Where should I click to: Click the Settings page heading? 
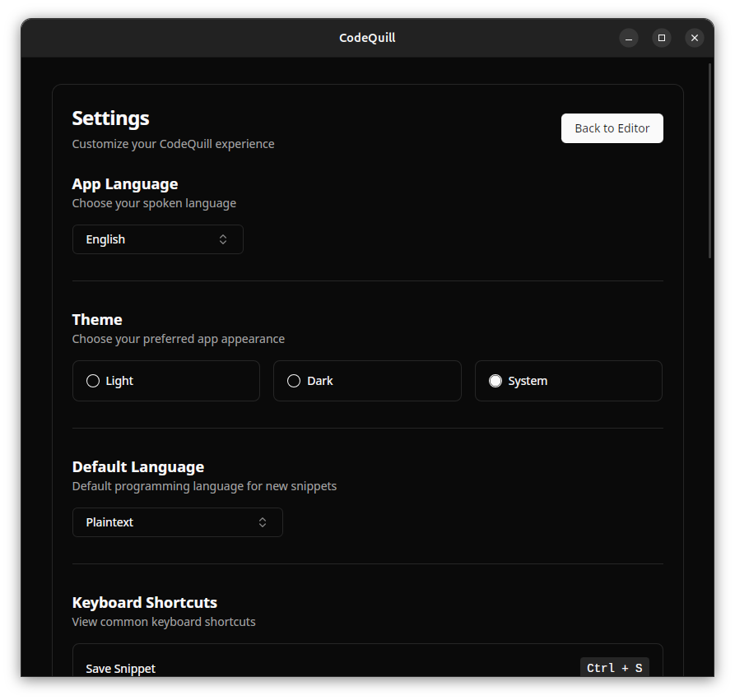(110, 118)
